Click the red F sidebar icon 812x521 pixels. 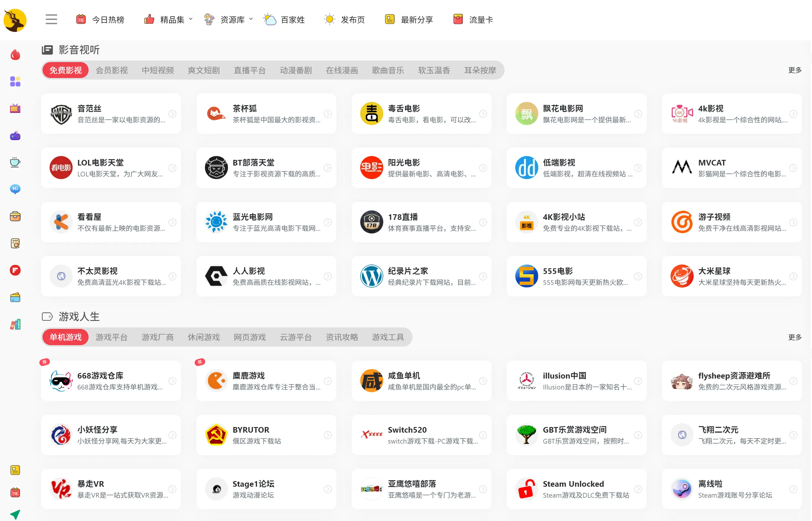15,270
